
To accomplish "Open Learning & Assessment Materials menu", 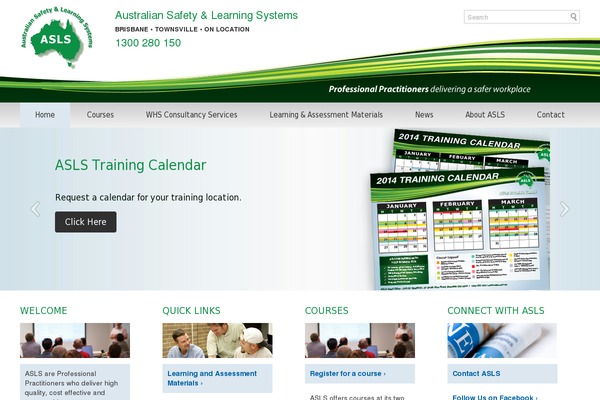I will (x=326, y=115).
